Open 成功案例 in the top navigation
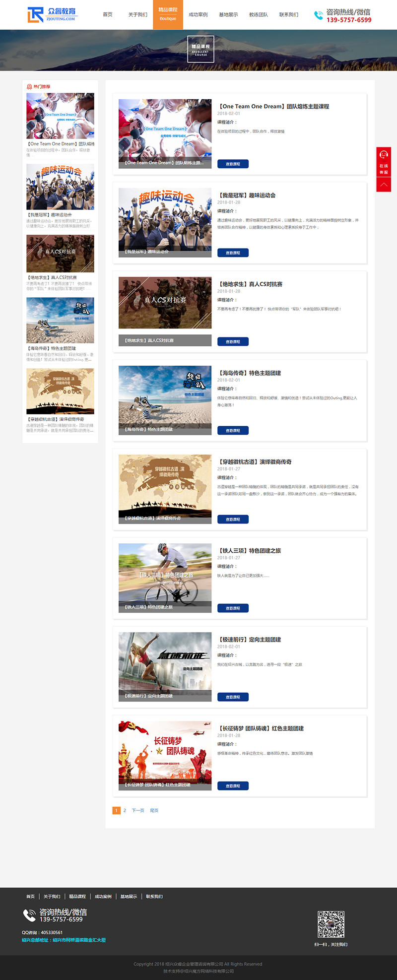The height and width of the screenshot is (980, 397). pos(198,14)
